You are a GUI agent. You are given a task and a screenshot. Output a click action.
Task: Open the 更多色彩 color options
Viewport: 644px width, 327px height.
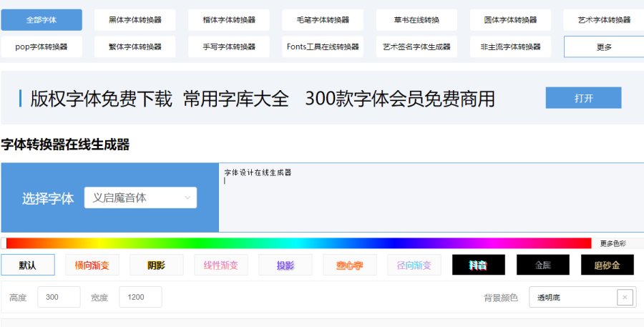pos(613,243)
